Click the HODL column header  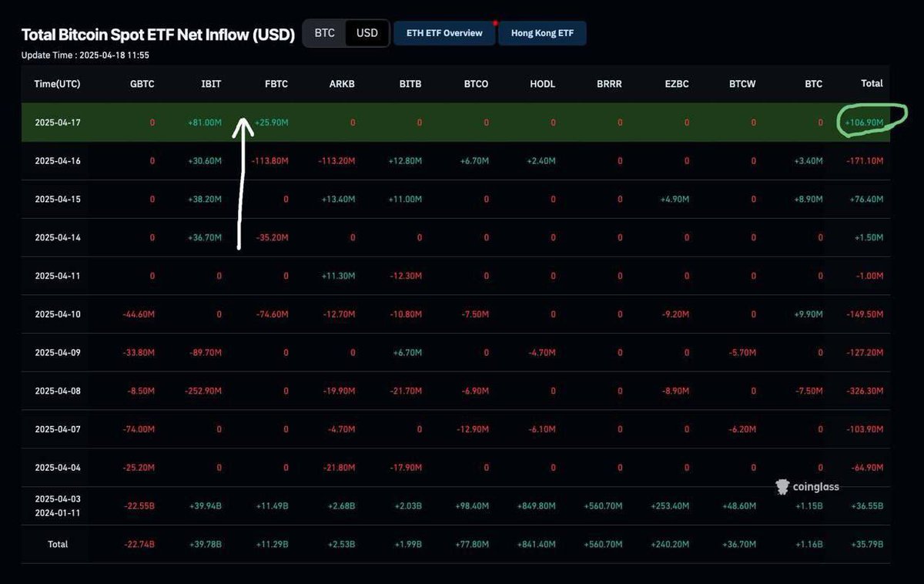[x=542, y=84]
